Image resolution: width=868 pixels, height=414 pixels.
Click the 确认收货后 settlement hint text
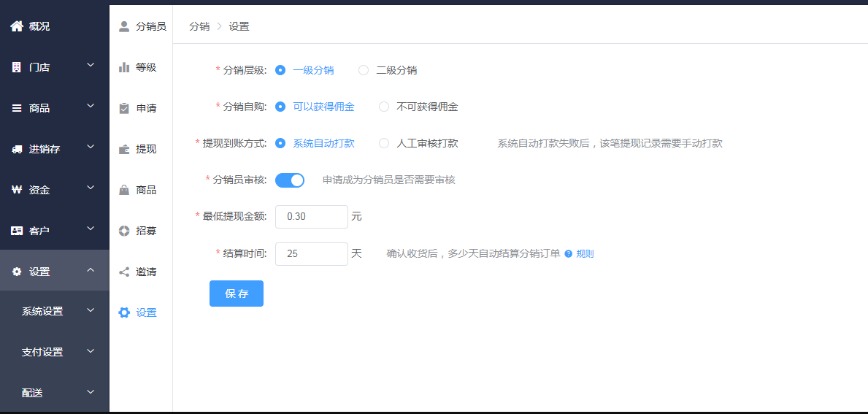[x=473, y=254]
